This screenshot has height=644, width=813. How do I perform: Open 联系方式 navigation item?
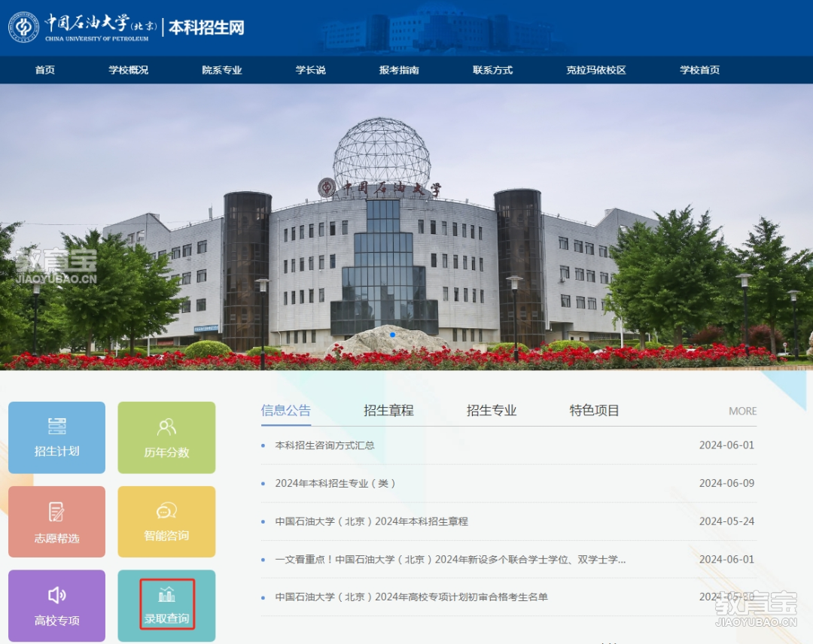tap(492, 70)
